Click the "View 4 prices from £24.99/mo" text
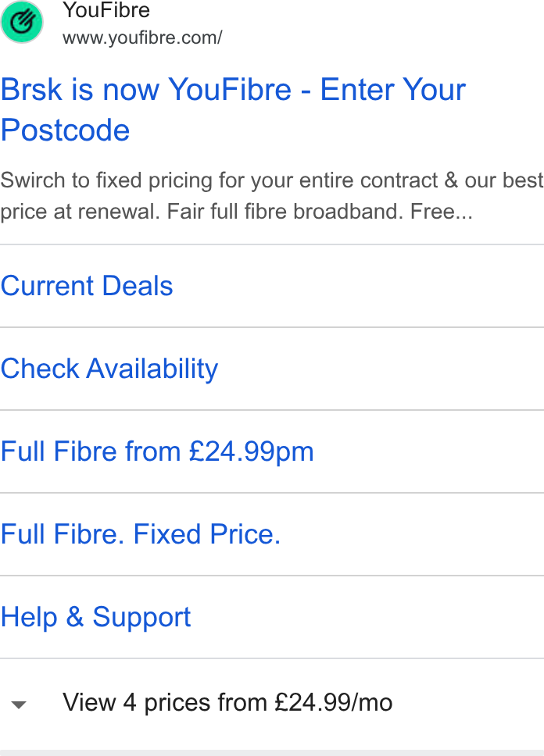 point(227,702)
